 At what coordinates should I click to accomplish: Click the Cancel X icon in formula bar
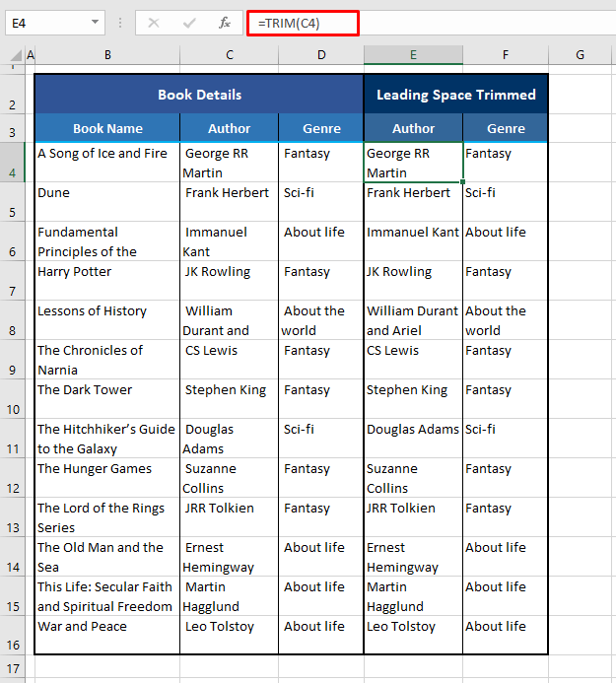(154, 22)
